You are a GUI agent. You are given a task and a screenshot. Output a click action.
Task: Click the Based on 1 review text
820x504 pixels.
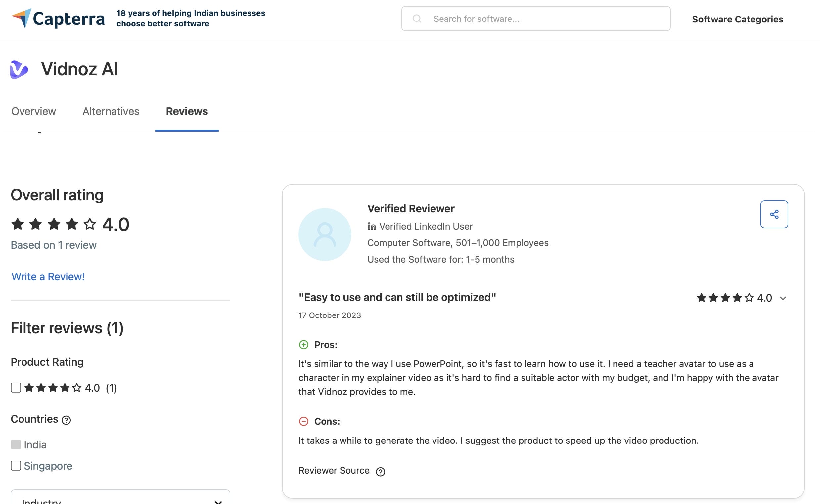pos(53,245)
